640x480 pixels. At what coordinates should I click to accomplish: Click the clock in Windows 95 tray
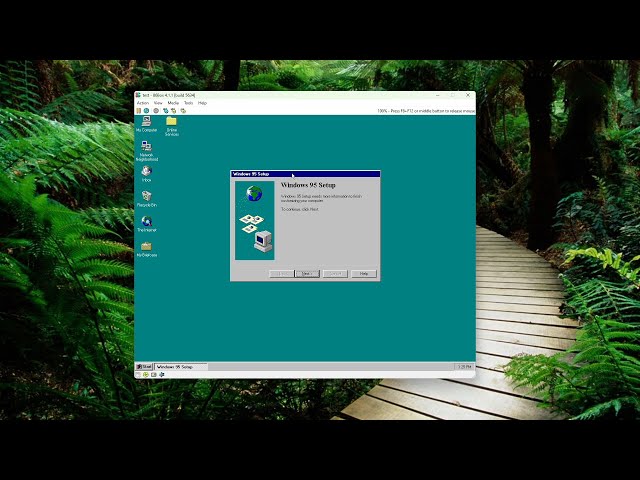click(464, 367)
